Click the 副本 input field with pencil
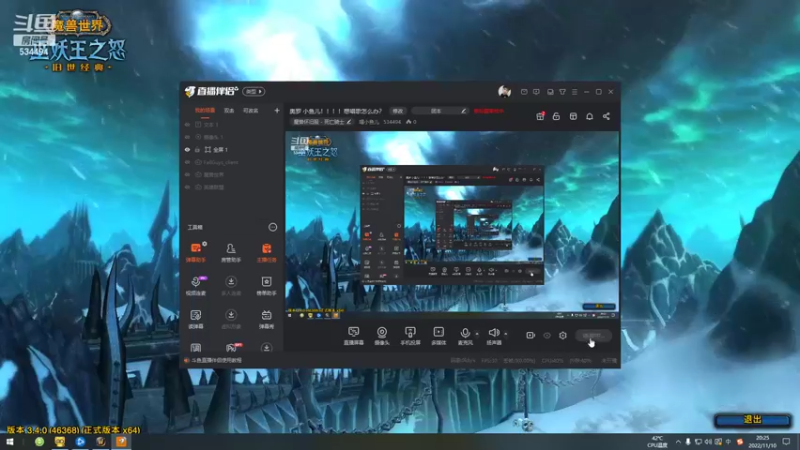The width and height of the screenshot is (800, 450). pos(440,111)
